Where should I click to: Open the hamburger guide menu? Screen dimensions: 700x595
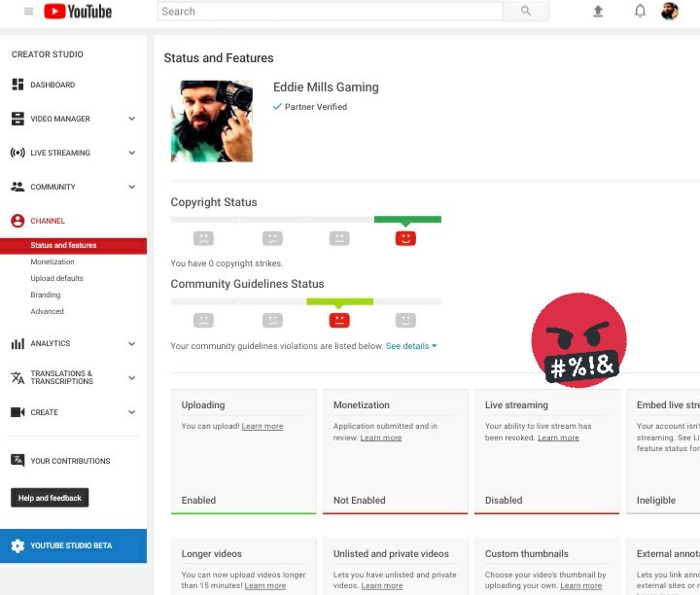(28, 11)
